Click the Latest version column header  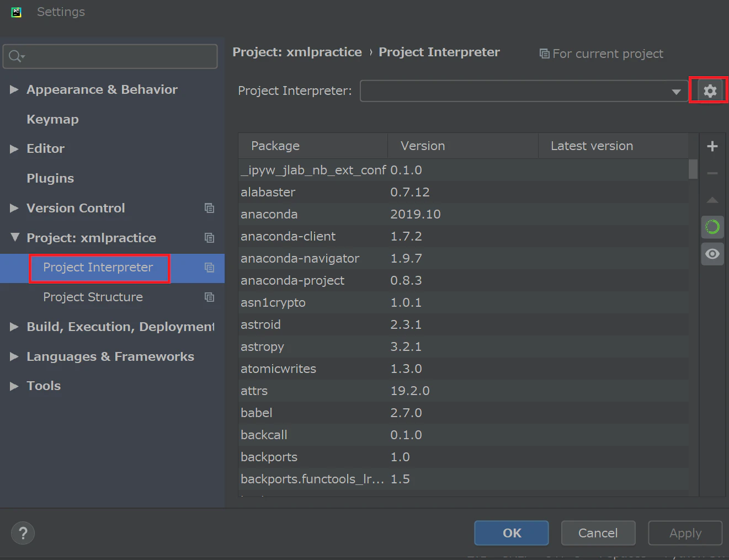point(614,146)
